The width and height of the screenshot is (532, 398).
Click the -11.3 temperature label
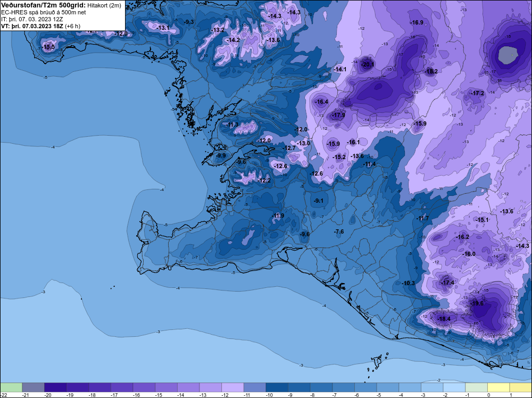[x=233, y=125]
